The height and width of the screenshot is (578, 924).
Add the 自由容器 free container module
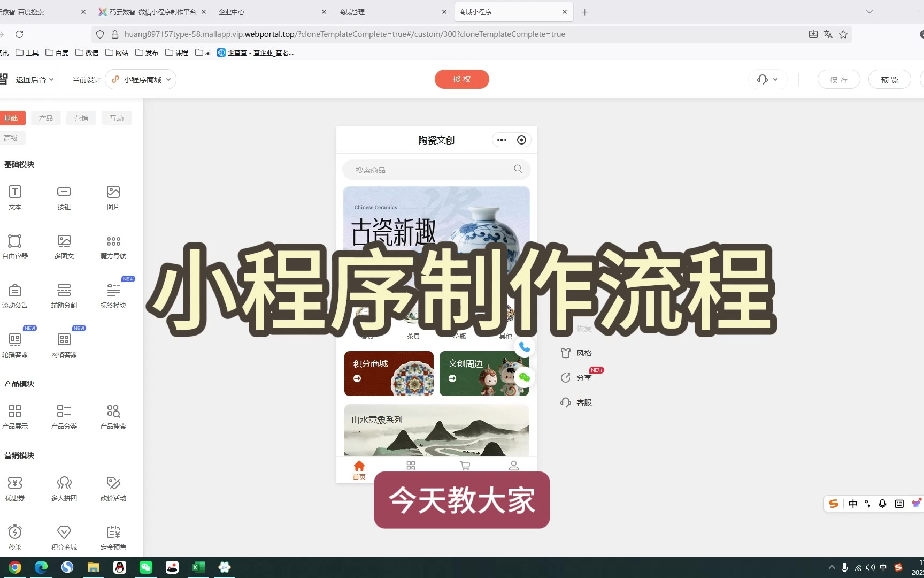[x=15, y=247]
